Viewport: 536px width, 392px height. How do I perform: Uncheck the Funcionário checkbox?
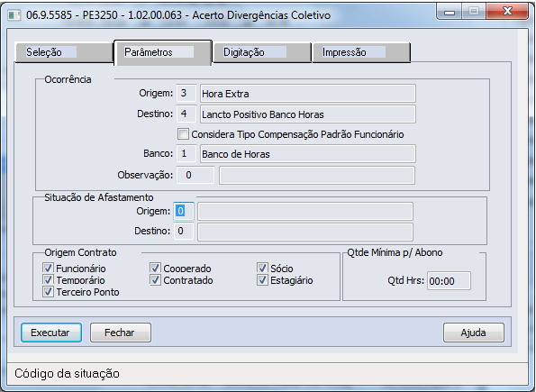tap(48, 268)
